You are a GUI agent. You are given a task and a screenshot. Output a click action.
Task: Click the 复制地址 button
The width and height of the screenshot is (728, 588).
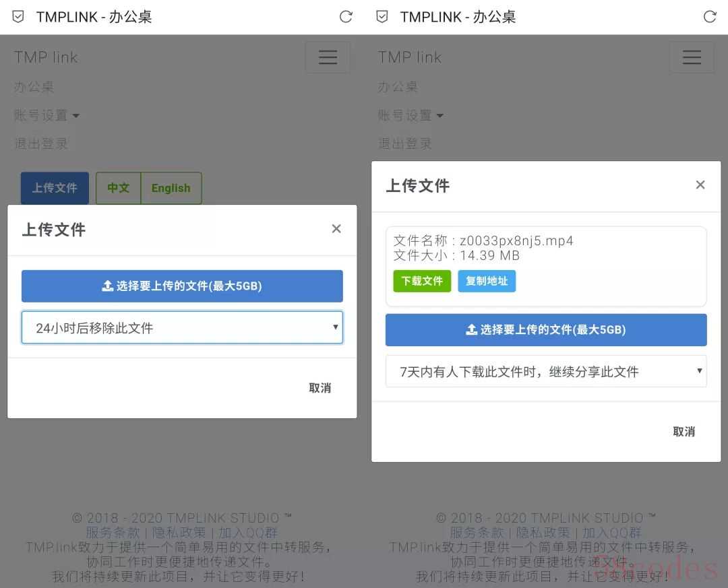[x=487, y=281]
